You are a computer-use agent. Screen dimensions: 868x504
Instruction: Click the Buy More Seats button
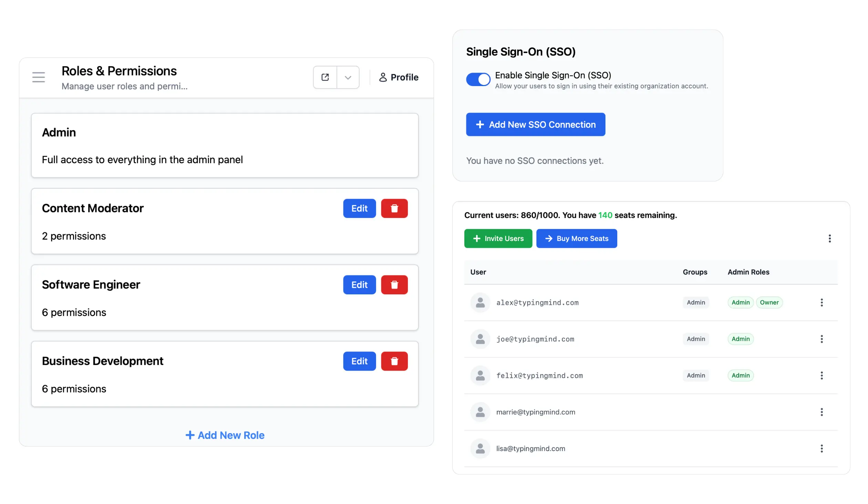pyautogui.click(x=577, y=238)
